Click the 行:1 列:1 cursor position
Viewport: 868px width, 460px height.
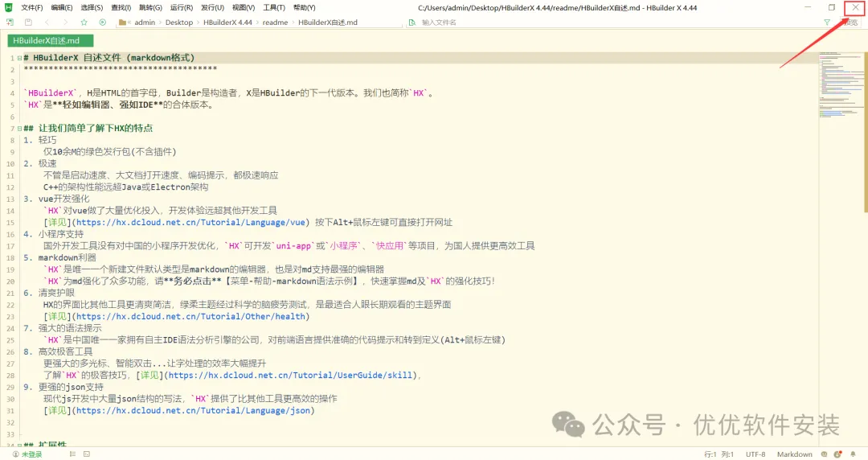[x=719, y=454]
